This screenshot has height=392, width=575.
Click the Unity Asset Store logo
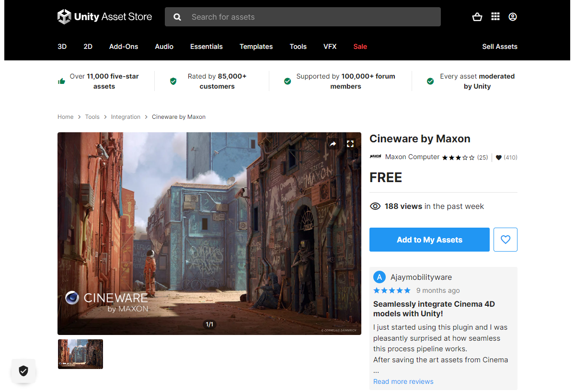[x=104, y=17]
